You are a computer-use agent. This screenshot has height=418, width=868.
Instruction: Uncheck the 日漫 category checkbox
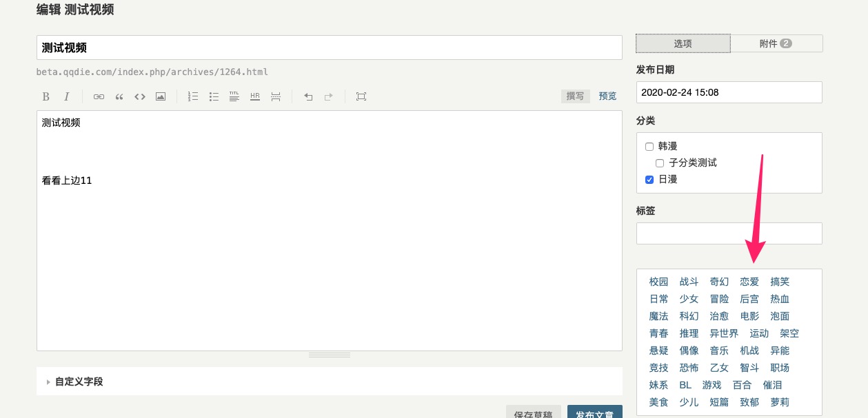pyautogui.click(x=649, y=180)
